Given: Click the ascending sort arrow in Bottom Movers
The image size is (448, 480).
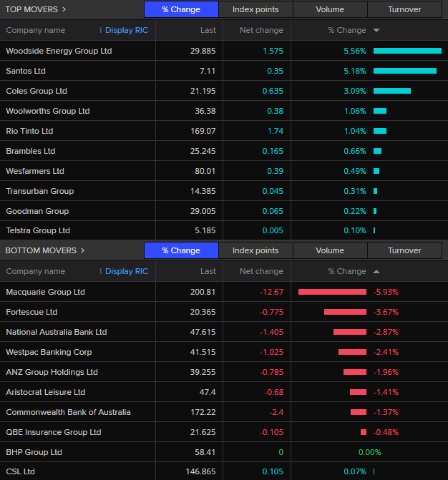Looking at the screenshot, I should pos(376,272).
